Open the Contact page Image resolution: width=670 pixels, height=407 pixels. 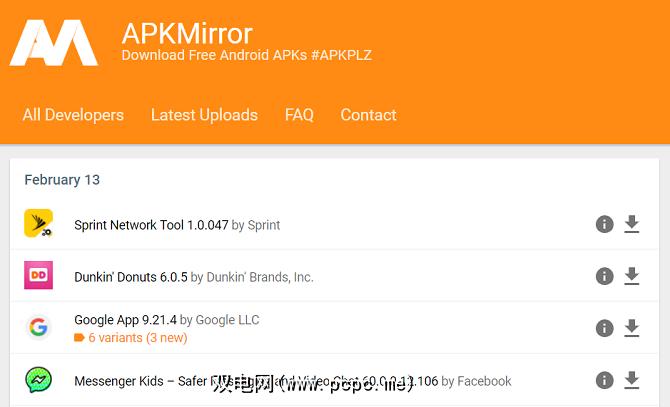pos(368,115)
